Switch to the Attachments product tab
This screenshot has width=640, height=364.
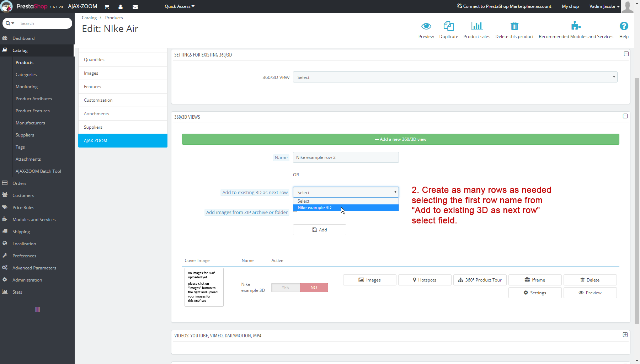[123, 114]
